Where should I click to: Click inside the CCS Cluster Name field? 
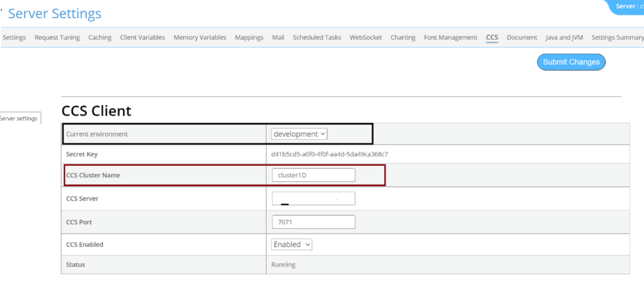point(313,175)
